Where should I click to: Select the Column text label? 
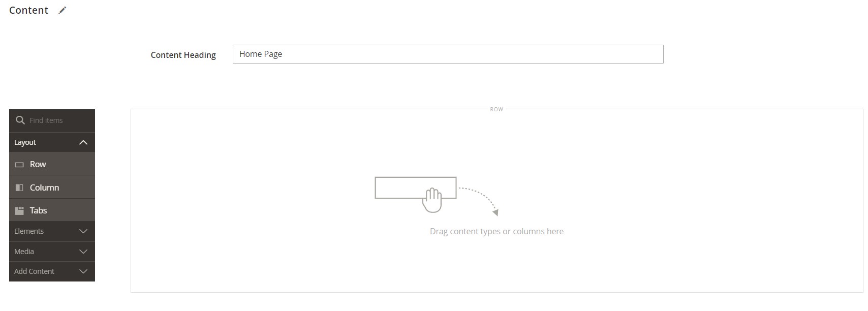pyautogui.click(x=45, y=188)
